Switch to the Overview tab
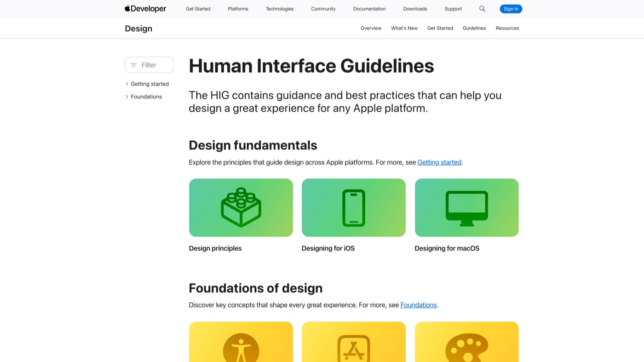 371,28
